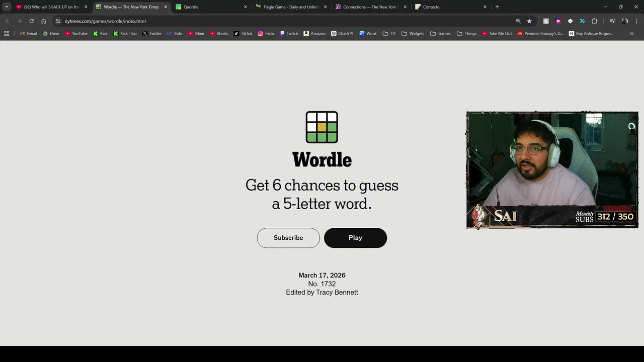Close the Contexto tab
Image resolution: width=644 pixels, height=362 pixels.
click(x=485, y=7)
